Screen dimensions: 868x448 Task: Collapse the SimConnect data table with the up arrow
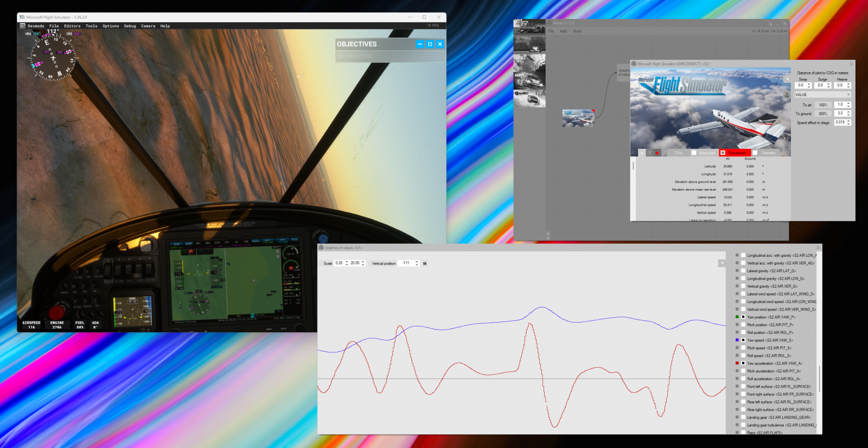click(642, 153)
